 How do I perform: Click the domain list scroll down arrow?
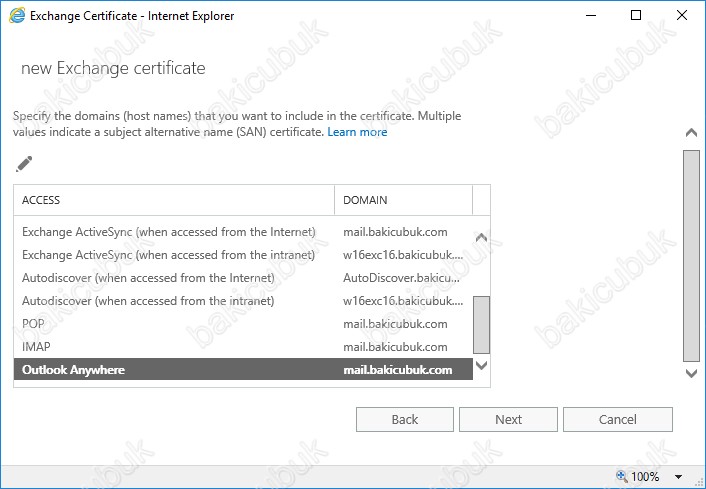(481, 365)
